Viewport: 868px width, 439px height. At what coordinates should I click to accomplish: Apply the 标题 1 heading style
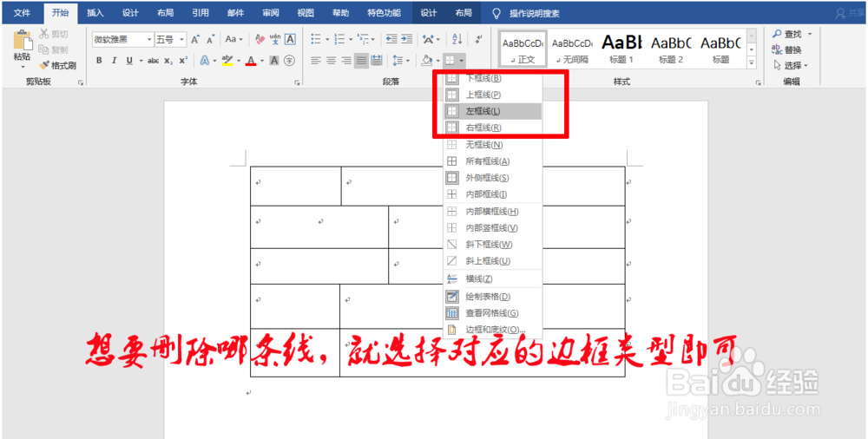coord(621,49)
